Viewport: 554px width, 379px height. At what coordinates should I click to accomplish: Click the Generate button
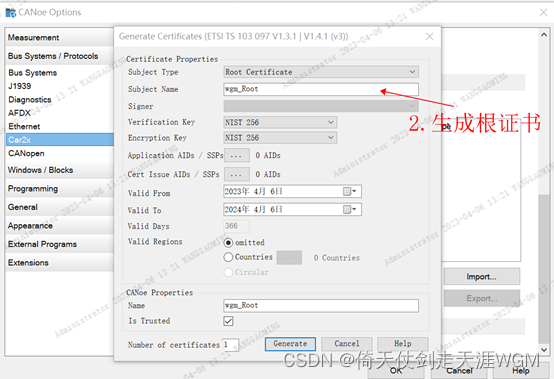(x=290, y=344)
